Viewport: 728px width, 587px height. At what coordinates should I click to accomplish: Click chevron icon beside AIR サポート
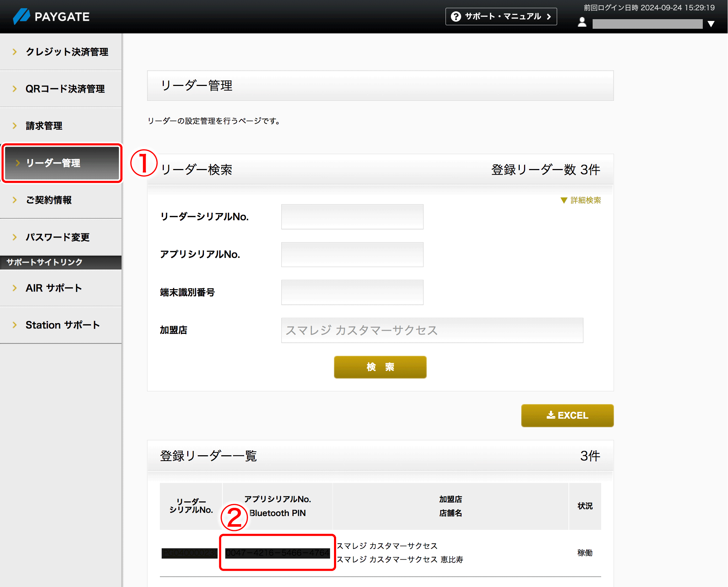pos(15,288)
